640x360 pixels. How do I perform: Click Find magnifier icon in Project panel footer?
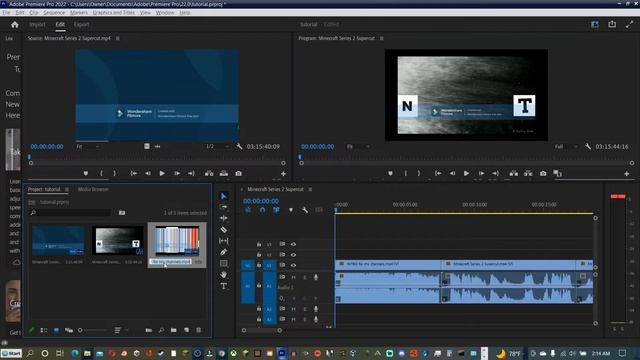(x=161, y=330)
